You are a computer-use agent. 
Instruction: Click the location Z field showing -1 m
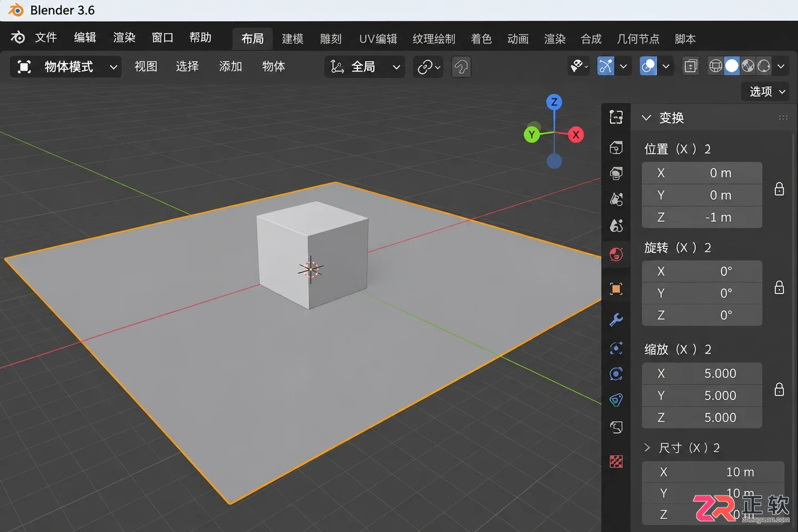coord(702,217)
